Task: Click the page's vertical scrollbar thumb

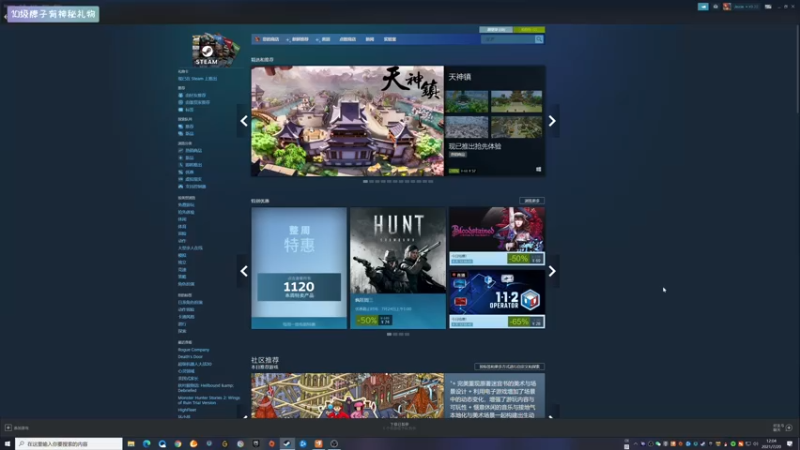Action: pos(797,69)
